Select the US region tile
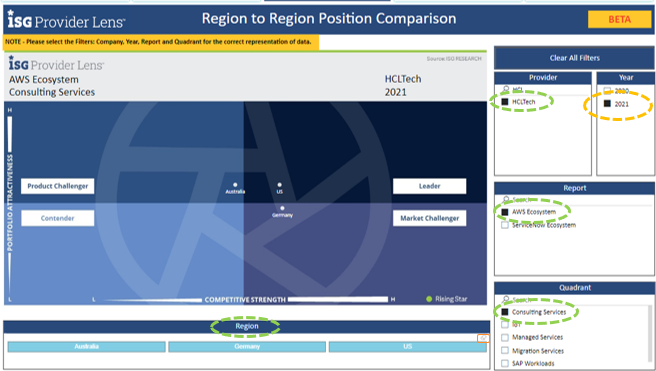The image size is (656, 371). coord(407,346)
